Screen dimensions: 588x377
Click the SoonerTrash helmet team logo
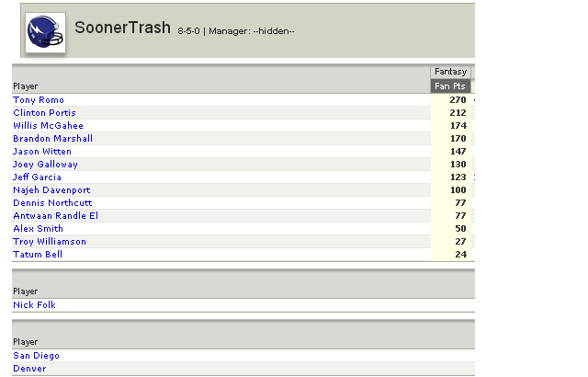pos(45,32)
